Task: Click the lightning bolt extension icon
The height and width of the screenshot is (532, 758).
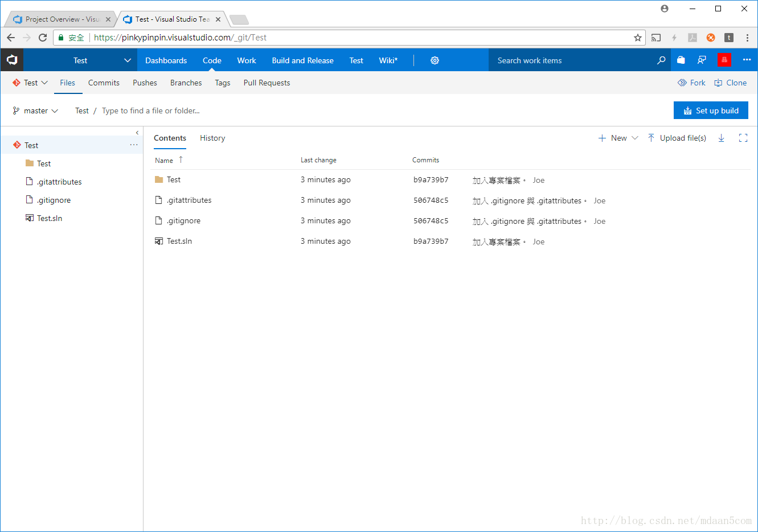Action: [x=674, y=38]
